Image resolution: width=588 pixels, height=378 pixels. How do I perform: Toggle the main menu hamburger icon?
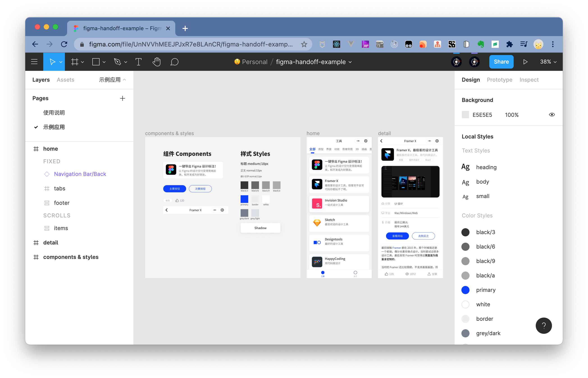coord(34,62)
